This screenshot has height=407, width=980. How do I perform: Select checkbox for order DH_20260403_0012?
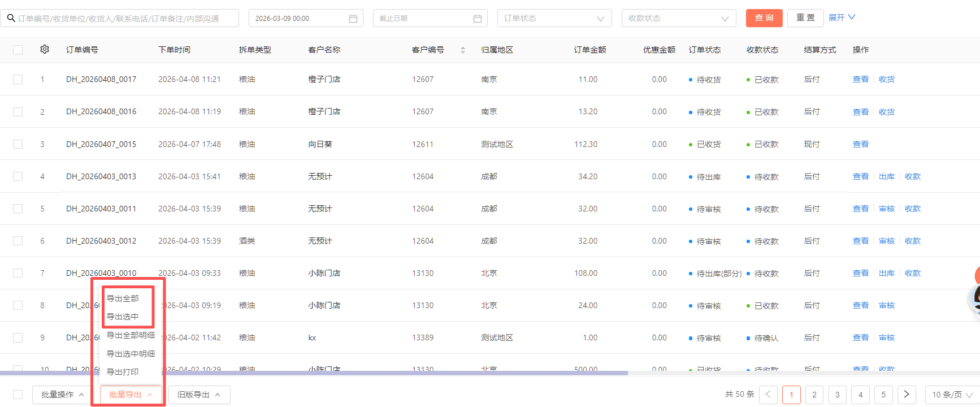click(x=18, y=241)
